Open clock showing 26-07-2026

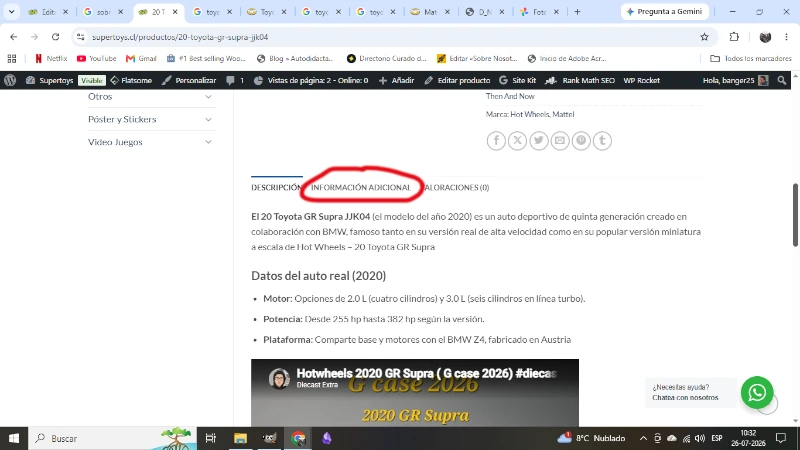[748, 438]
